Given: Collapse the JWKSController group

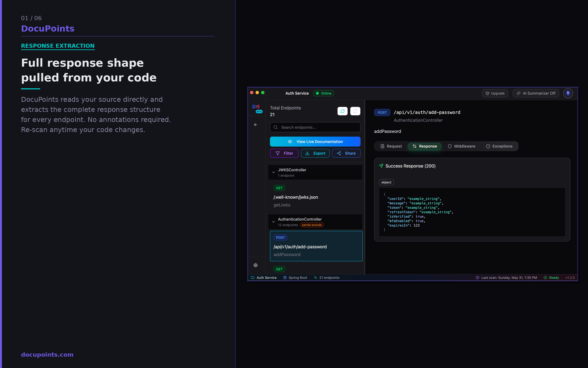Looking at the screenshot, I should click(315, 172).
